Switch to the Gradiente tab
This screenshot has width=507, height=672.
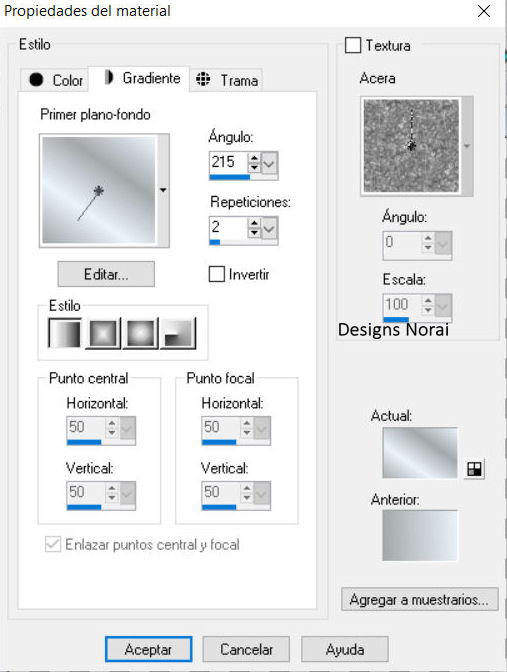pyautogui.click(x=139, y=78)
